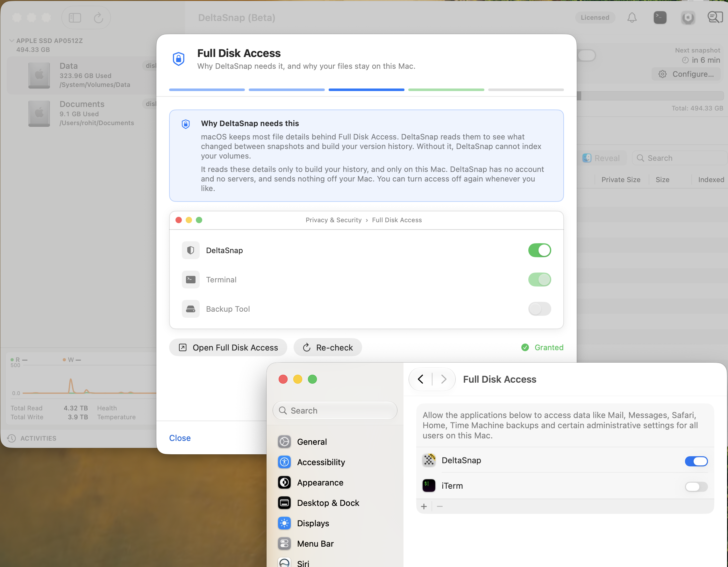The width and height of the screenshot is (728, 567).
Task: Click the Re-check button
Action: pyautogui.click(x=327, y=347)
